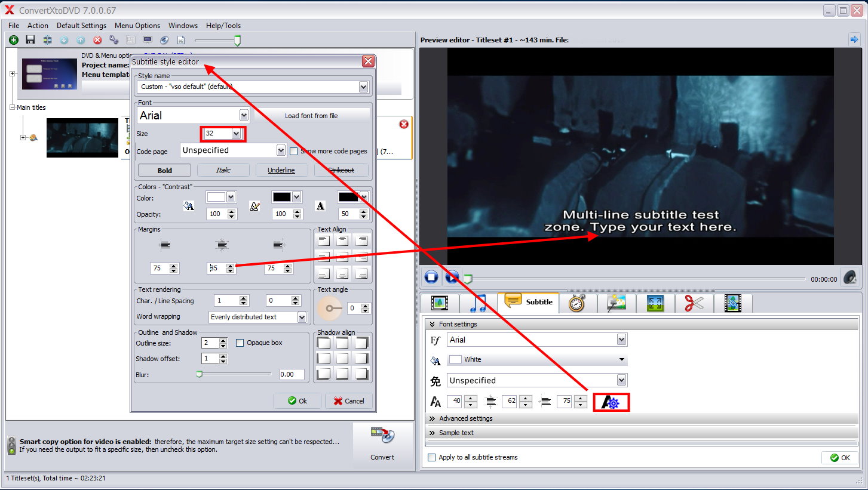Open Code page dropdown in style editor
The height and width of the screenshot is (490, 868).
(x=281, y=150)
